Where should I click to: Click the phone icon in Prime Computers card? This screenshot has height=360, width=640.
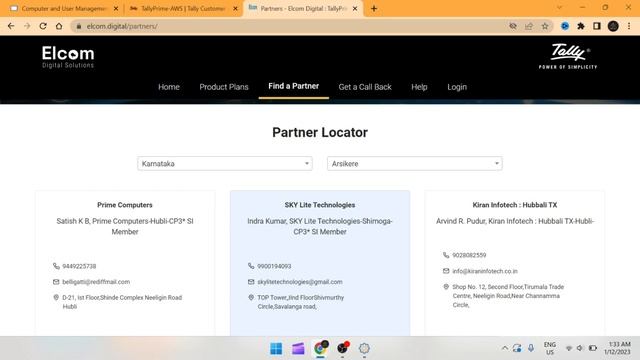(x=56, y=266)
